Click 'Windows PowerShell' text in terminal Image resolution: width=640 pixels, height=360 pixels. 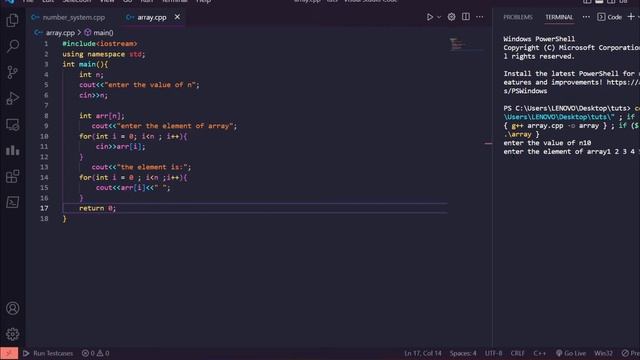point(539,39)
